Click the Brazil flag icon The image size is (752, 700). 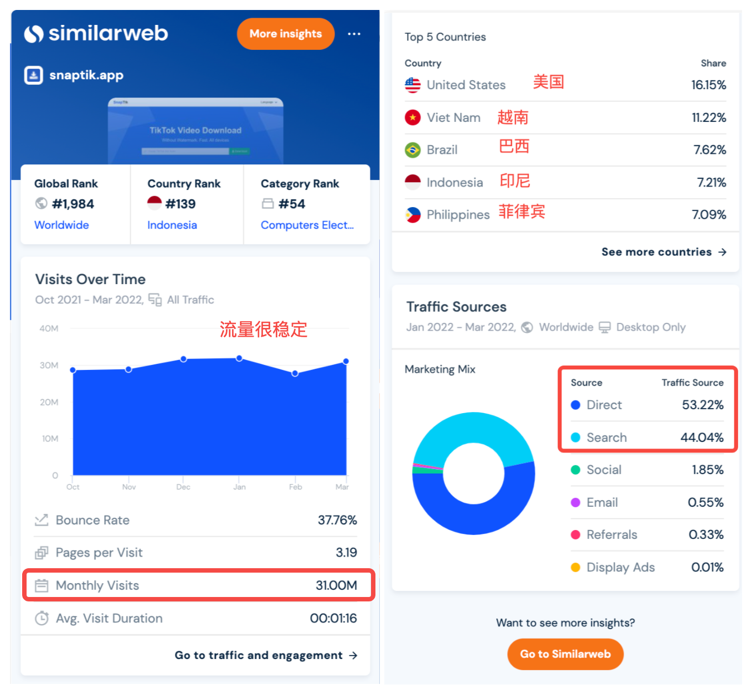pos(413,150)
